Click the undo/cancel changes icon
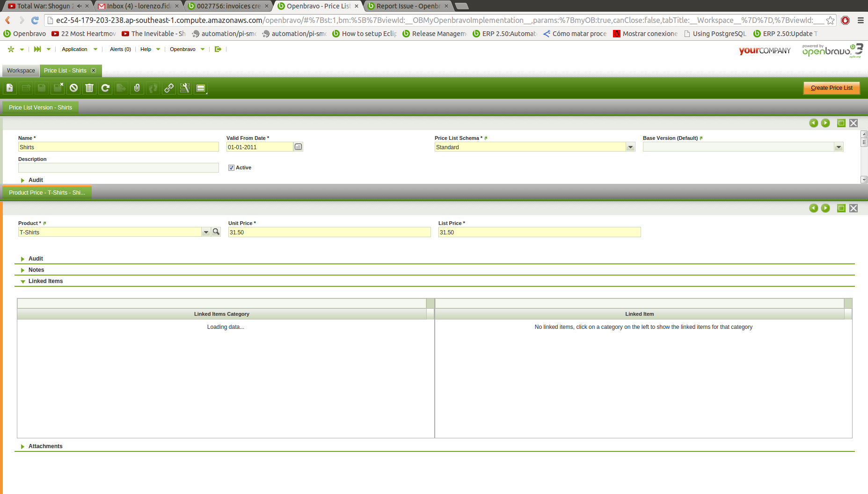The height and width of the screenshot is (494, 868). pos(73,88)
